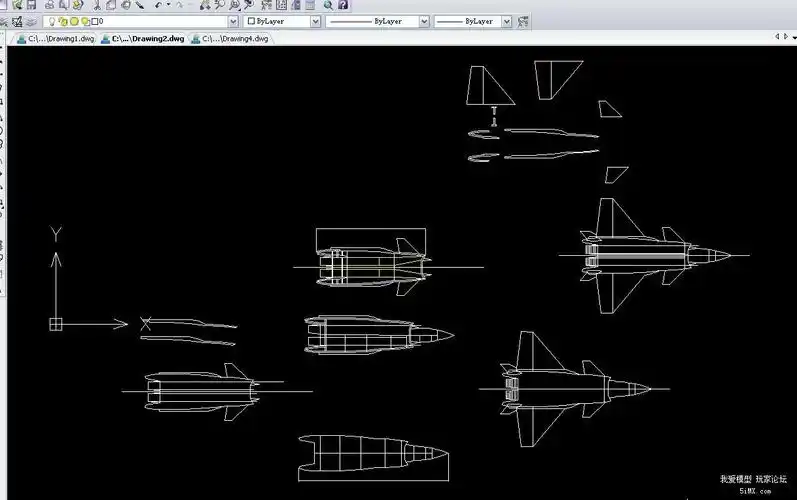The width and height of the screenshot is (797, 500).
Task: Toggle layer 0 lock icon
Action: (x=84, y=21)
